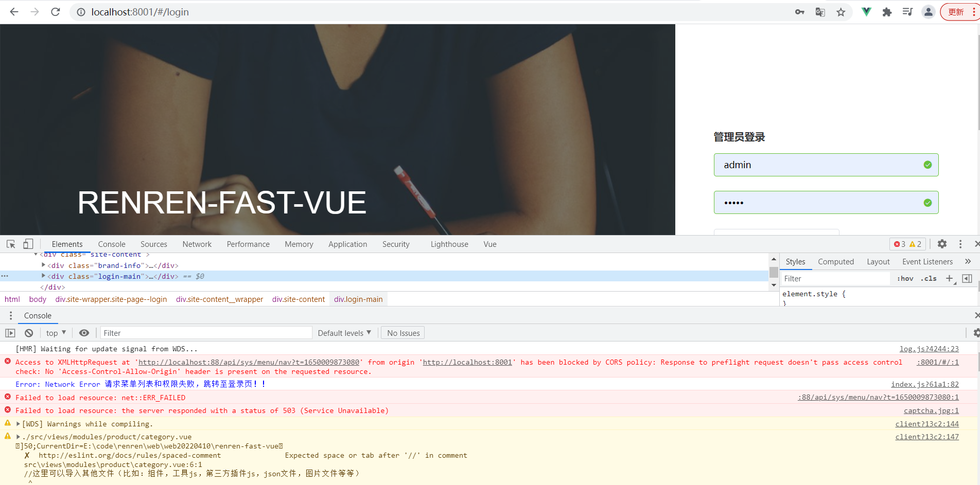Show more sidebar tabs chevron

point(968,261)
